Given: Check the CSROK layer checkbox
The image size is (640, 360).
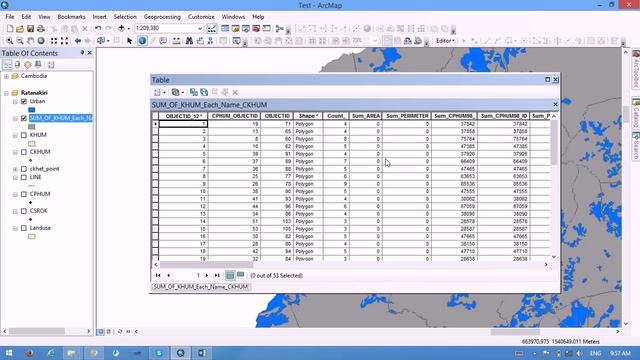Looking at the screenshot, I should [24, 211].
